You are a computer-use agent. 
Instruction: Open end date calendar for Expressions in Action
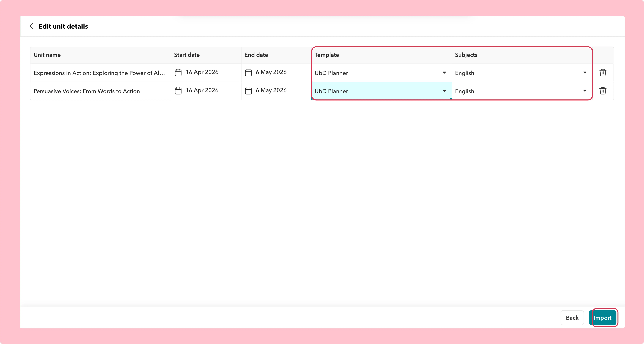click(248, 73)
